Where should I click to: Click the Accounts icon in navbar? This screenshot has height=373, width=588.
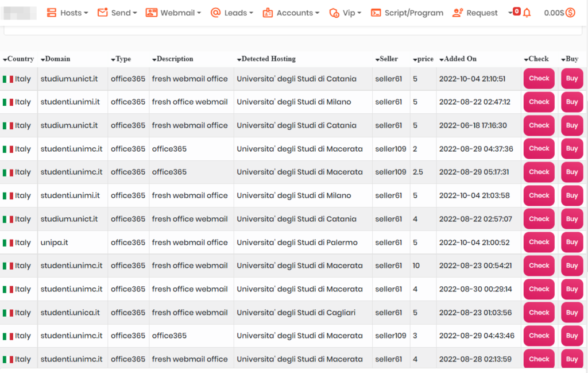click(268, 13)
